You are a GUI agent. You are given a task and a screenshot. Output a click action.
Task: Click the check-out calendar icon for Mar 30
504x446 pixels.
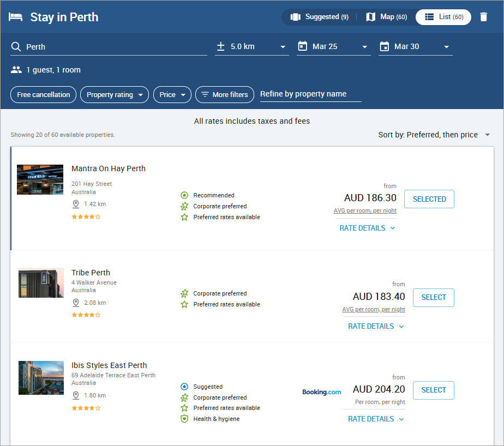tap(384, 46)
